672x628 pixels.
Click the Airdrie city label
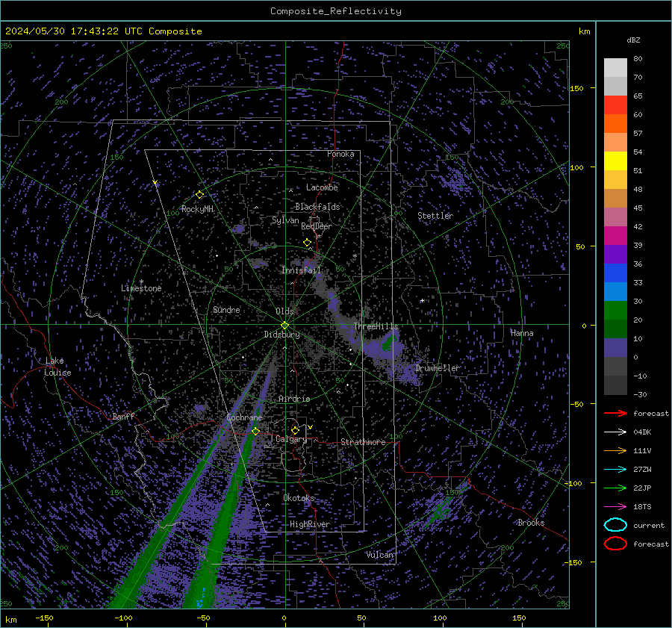(x=294, y=399)
